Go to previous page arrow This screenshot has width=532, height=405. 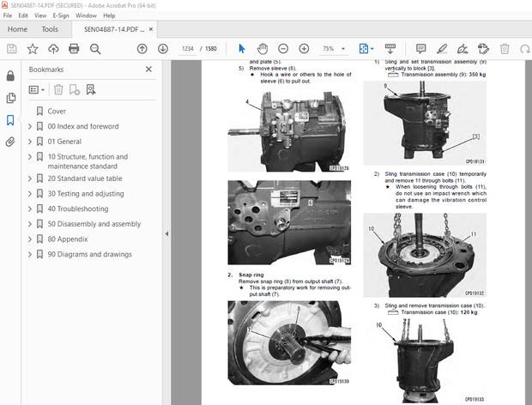pyautogui.click(x=142, y=49)
